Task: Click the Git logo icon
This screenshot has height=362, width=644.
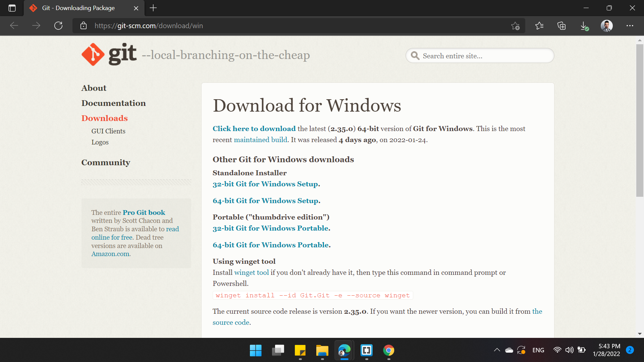Action: [109, 54]
